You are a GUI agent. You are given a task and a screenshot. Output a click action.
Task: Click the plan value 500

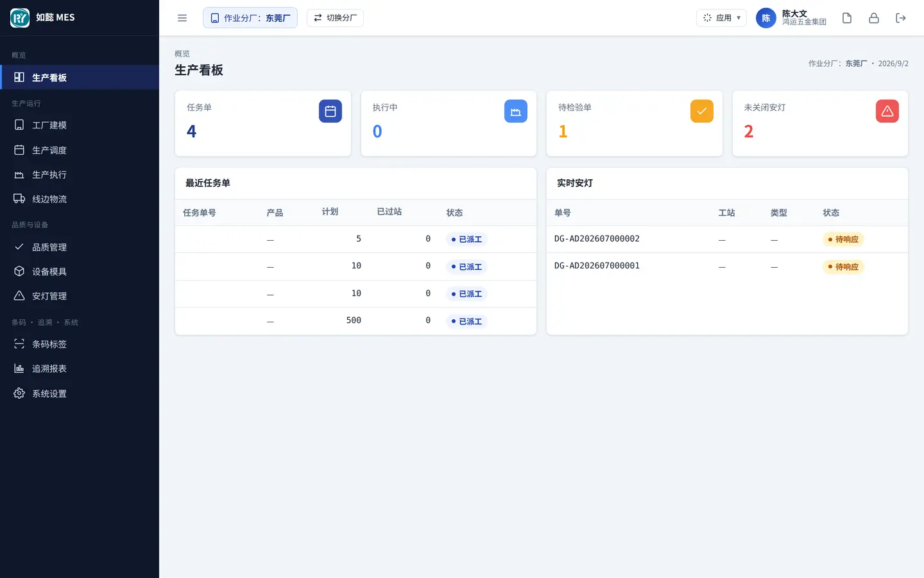coord(354,320)
